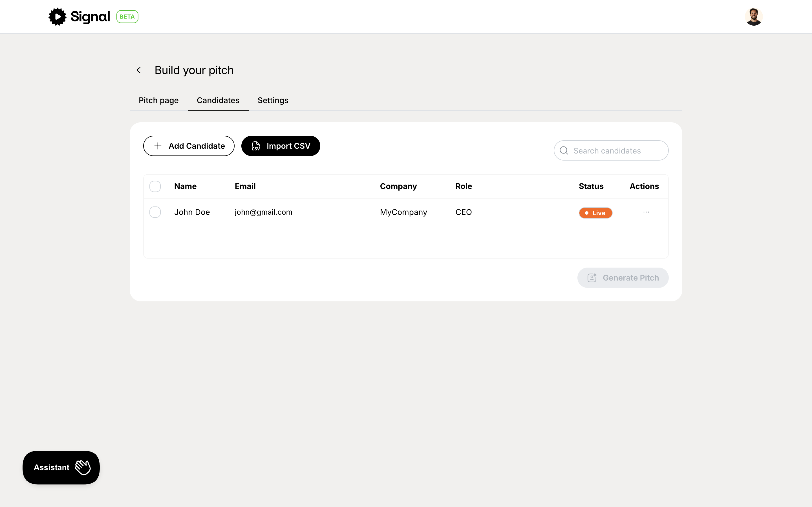Click the orange Live status badge

(595, 213)
